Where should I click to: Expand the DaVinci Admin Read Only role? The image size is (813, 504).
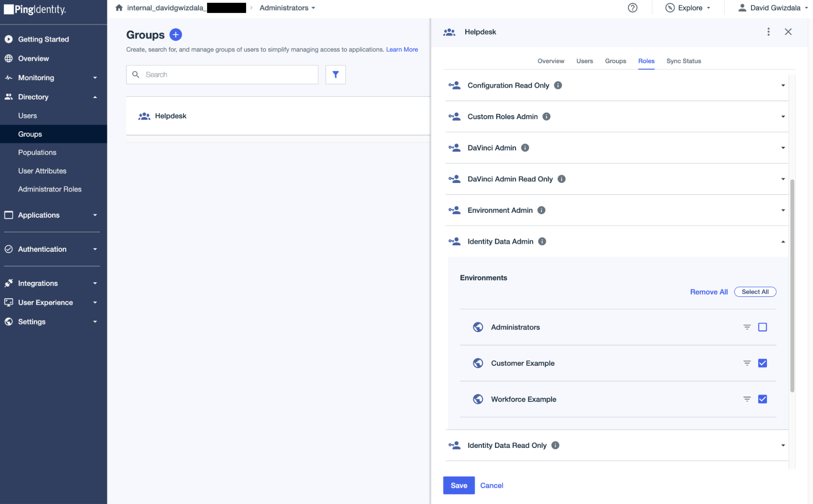(x=783, y=179)
